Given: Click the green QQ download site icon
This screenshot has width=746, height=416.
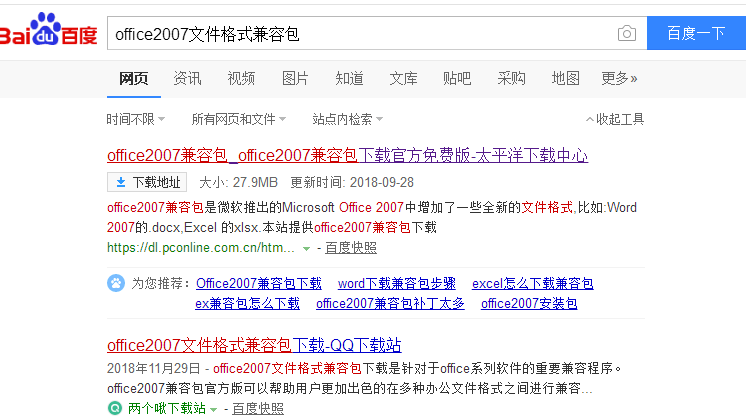Looking at the screenshot, I should tap(115, 408).
